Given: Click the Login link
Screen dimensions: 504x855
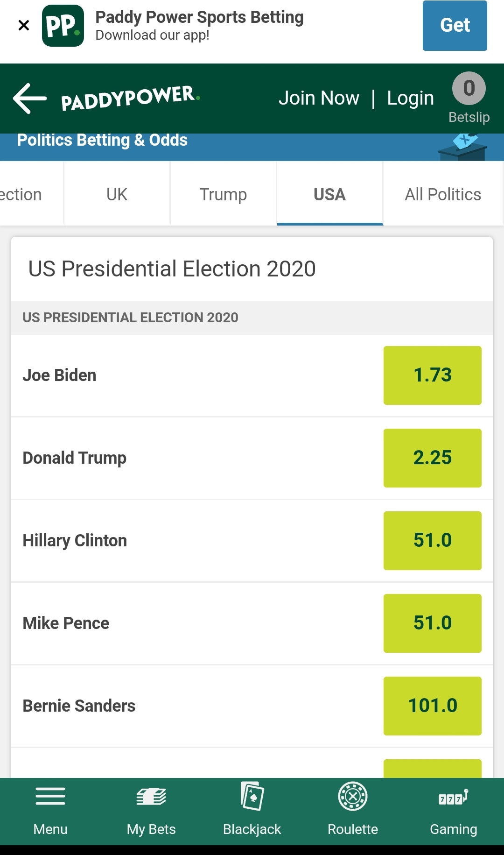Looking at the screenshot, I should [411, 98].
